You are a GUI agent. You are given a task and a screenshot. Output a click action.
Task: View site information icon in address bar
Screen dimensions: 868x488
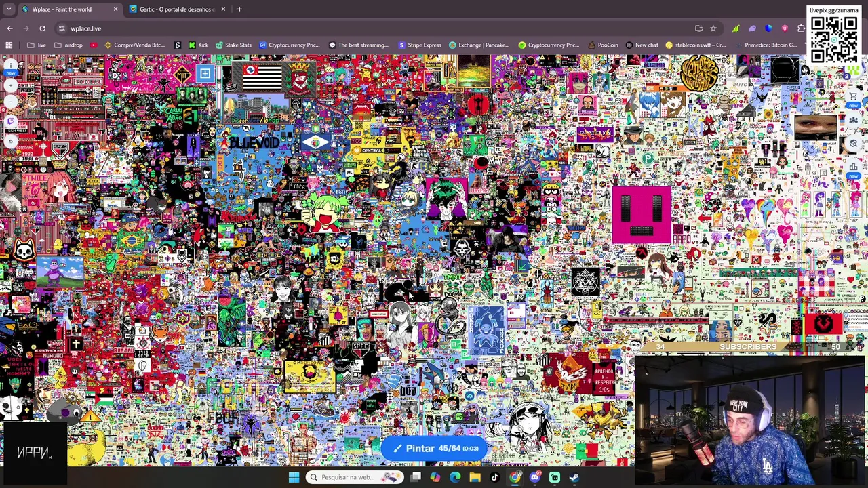[62, 28]
